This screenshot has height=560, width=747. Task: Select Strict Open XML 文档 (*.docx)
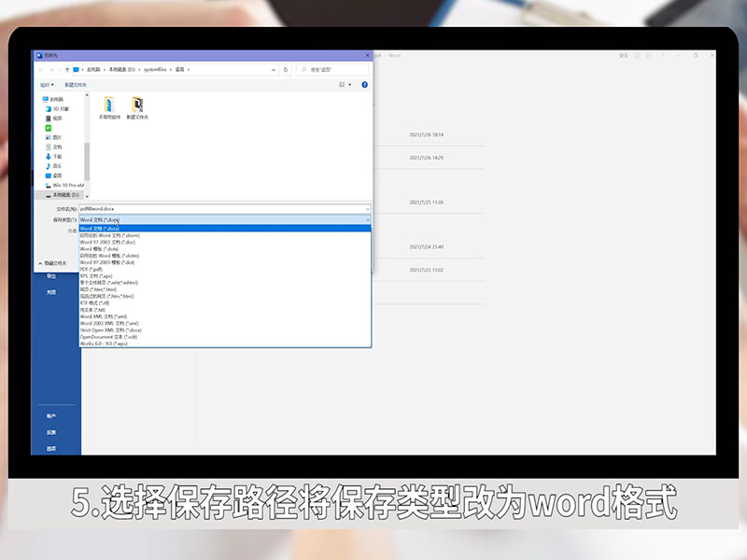(225, 330)
